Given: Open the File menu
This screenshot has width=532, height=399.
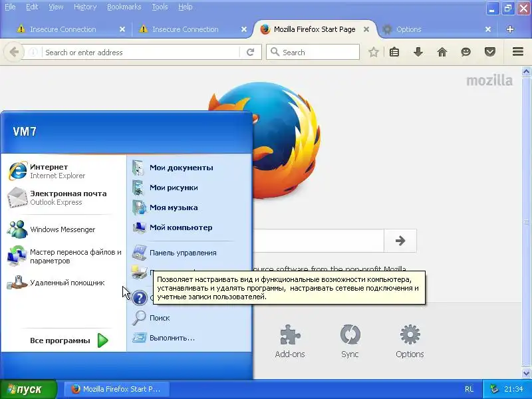Looking at the screenshot, I should [x=10, y=7].
